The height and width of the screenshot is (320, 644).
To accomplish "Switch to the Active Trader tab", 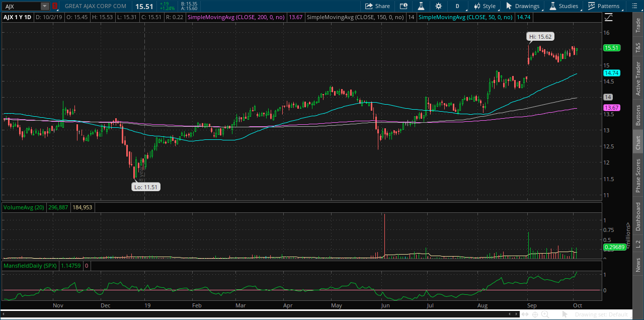I will tap(638, 78).
